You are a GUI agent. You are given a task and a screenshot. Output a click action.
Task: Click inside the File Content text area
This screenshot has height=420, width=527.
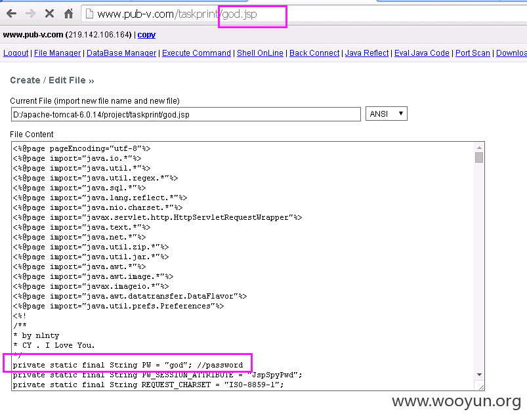[243, 266]
